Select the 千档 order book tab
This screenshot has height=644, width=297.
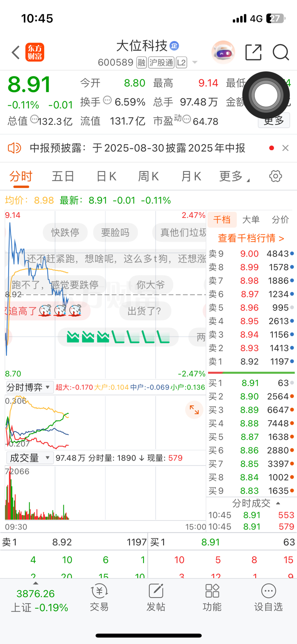pyautogui.click(x=222, y=220)
